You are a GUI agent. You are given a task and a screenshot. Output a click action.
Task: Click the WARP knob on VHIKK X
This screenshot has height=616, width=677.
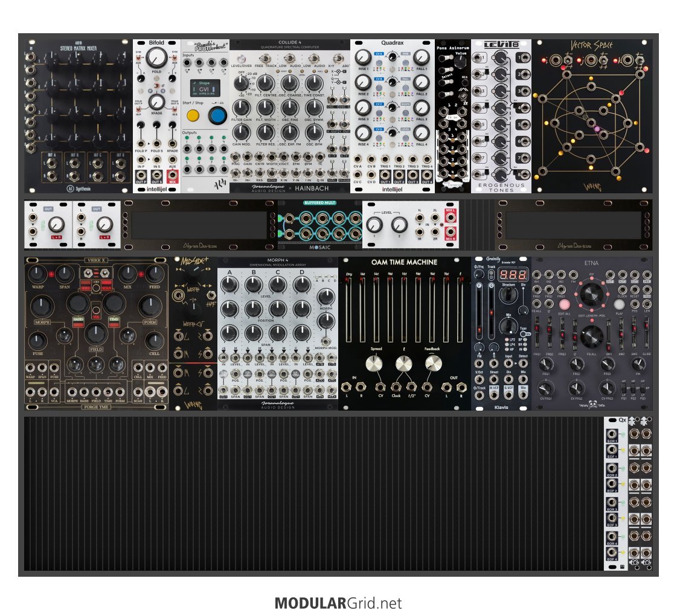pyautogui.click(x=37, y=274)
